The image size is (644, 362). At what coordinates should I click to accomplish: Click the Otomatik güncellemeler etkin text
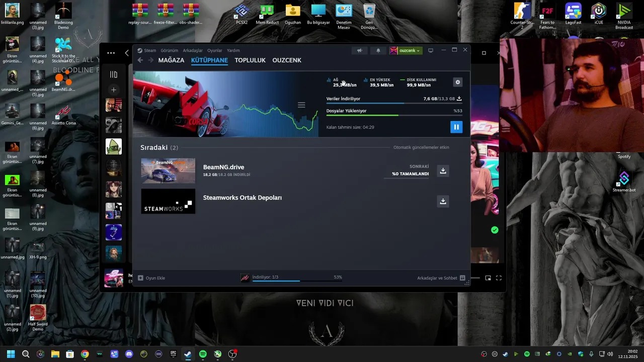point(421,147)
